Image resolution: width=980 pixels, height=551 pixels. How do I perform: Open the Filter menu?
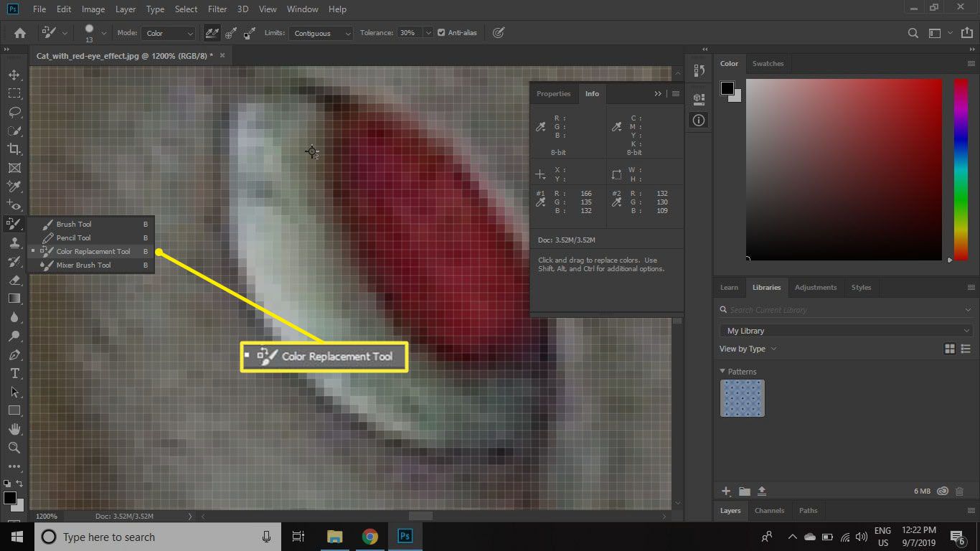(217, 9)
